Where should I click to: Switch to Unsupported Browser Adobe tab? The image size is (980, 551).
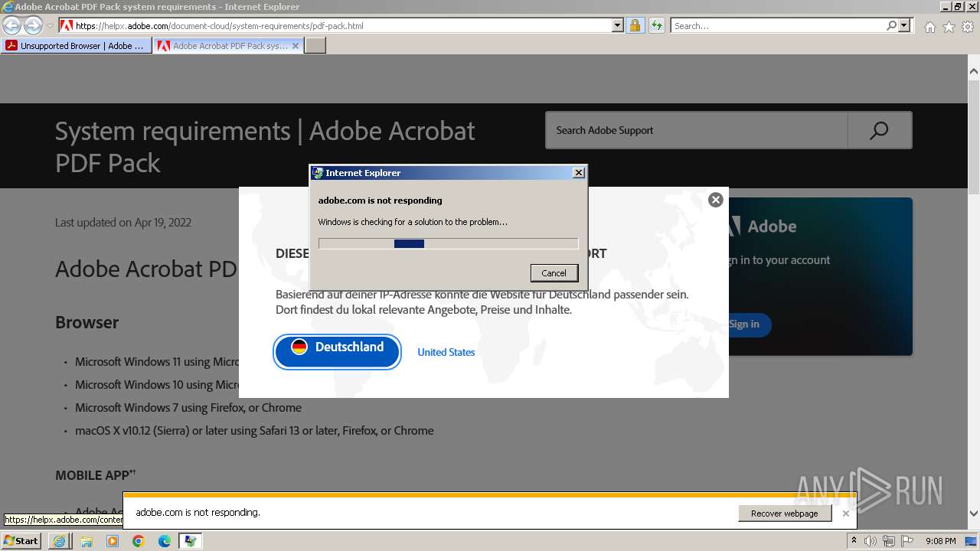click(x=76, y=46)
